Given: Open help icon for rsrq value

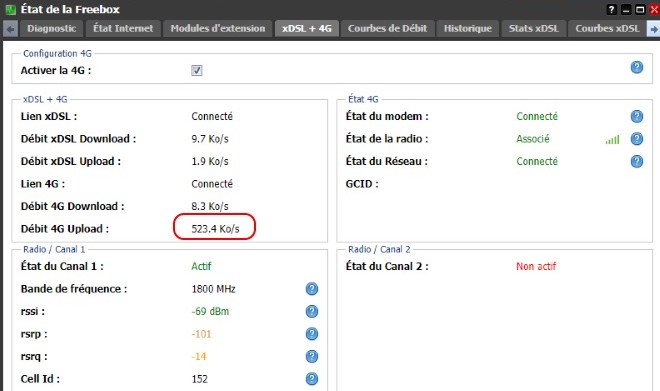Looking at the screenshot, I should pos(311,356).
